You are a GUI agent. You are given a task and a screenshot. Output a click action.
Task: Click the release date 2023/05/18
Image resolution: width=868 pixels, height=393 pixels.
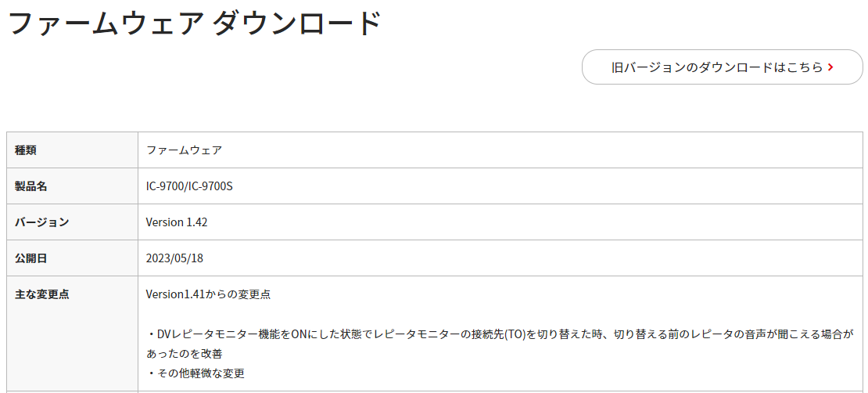[174, 258]
